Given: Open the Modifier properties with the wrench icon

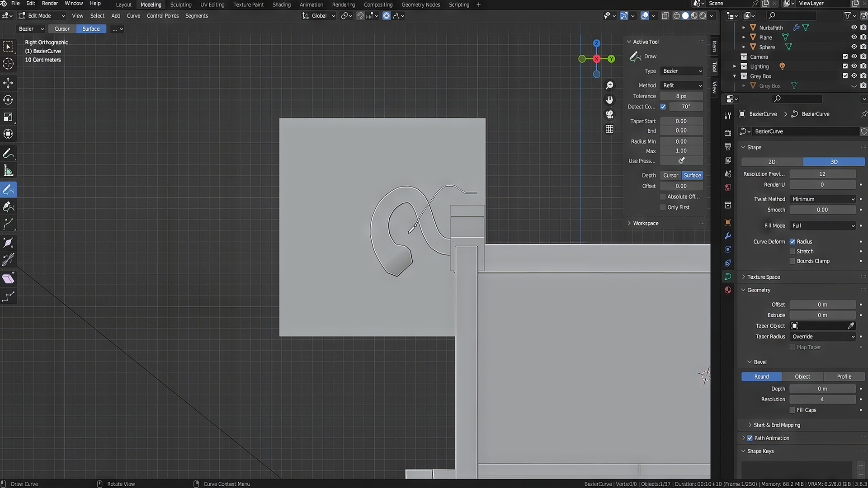Looking at the screenshot, I should pos(727,235).
